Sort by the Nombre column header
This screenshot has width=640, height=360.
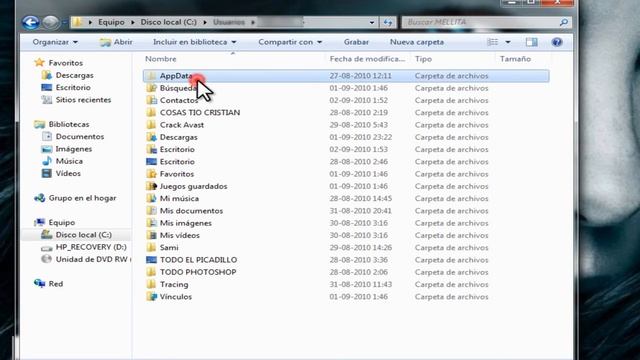coord(161,59)
